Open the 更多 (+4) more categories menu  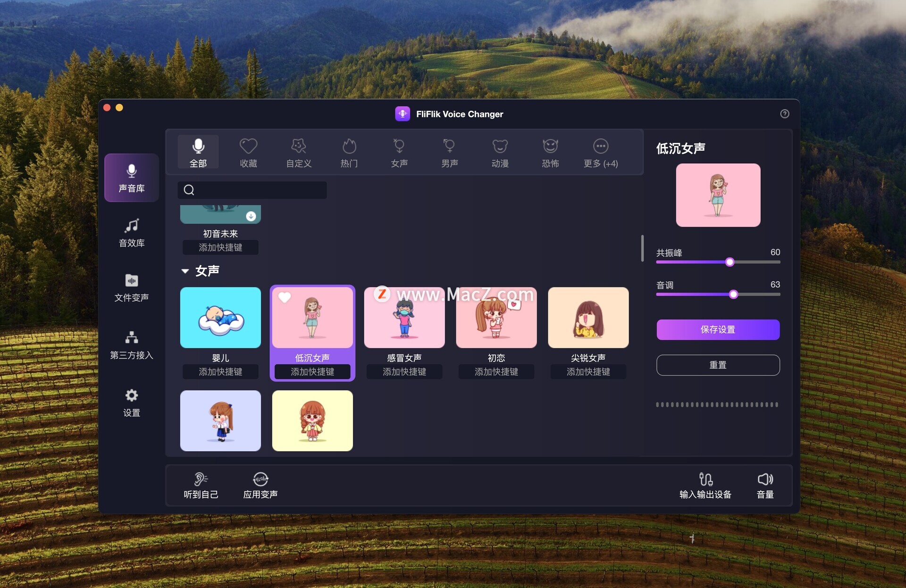tap(601, 152)
